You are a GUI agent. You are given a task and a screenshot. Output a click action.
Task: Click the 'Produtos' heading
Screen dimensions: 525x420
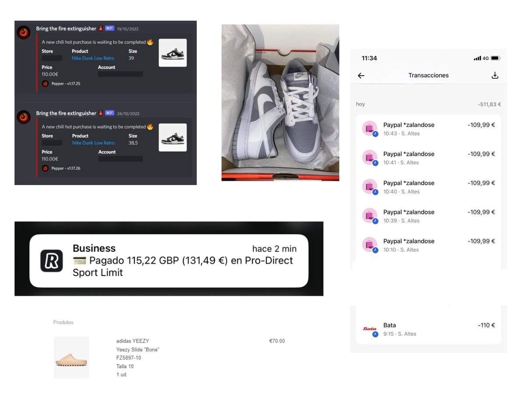coord(63,322)
